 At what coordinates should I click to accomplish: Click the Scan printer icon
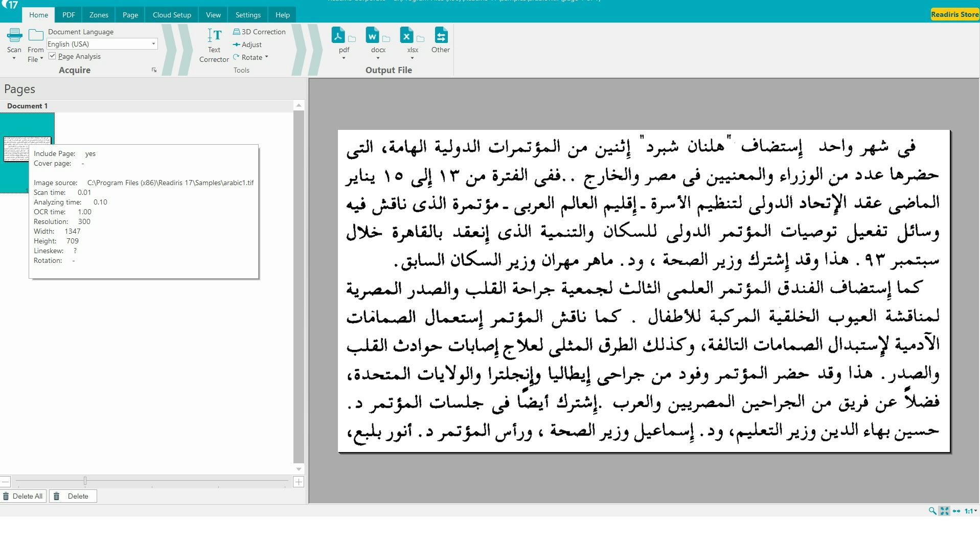[x=14, y=35]
